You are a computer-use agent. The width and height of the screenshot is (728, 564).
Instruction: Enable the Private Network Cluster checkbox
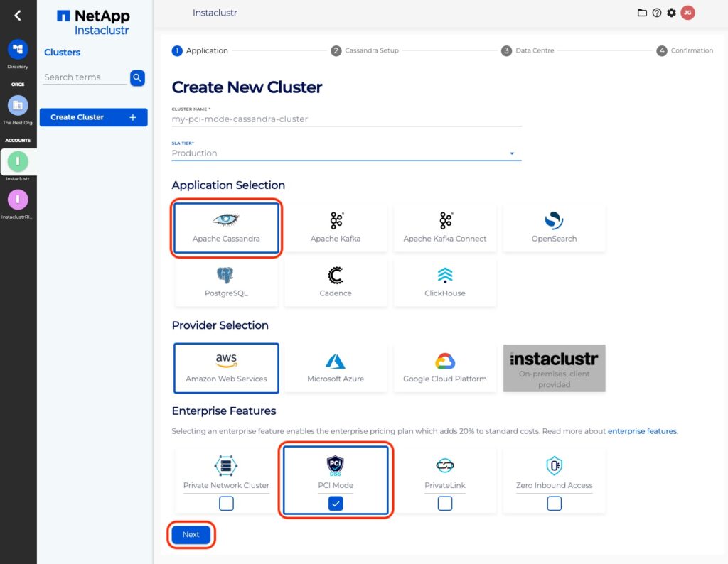(x=226, y=504)
